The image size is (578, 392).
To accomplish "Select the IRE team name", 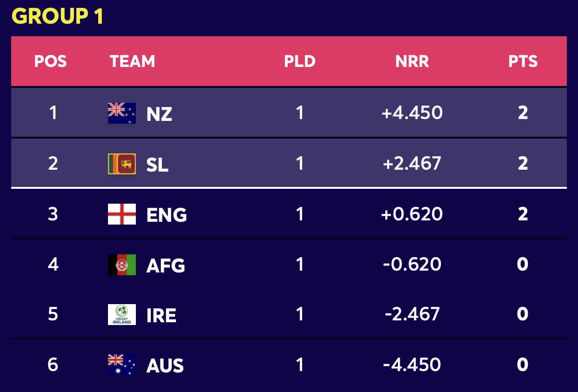I will pyautogui.click(x=161, y=316).
